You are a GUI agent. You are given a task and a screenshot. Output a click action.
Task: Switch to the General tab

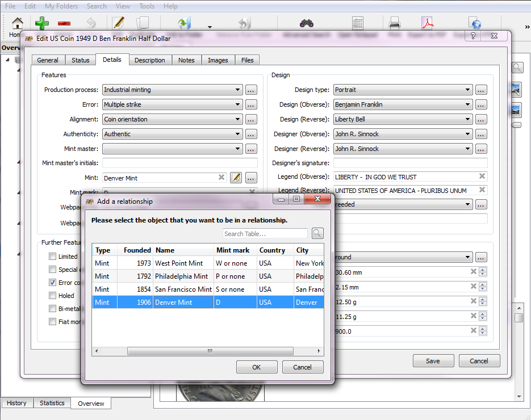pos(48,60)
